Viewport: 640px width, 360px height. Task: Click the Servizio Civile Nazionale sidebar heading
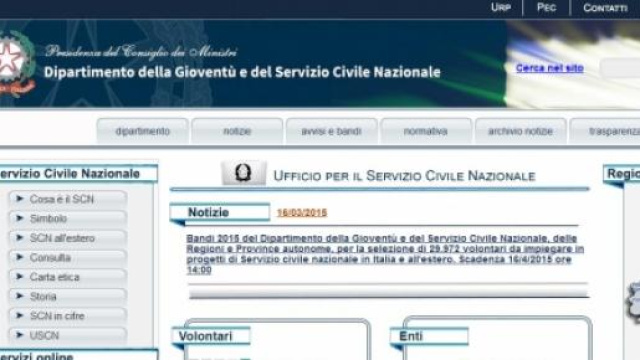(78, 173)
